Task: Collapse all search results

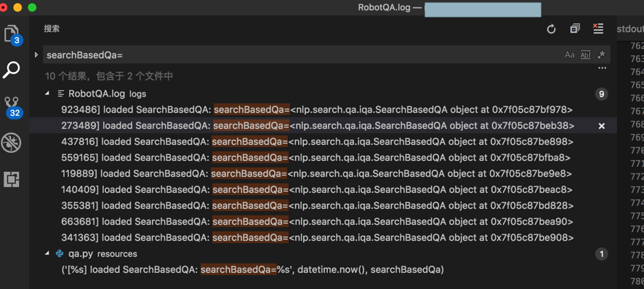Action: 575,28
